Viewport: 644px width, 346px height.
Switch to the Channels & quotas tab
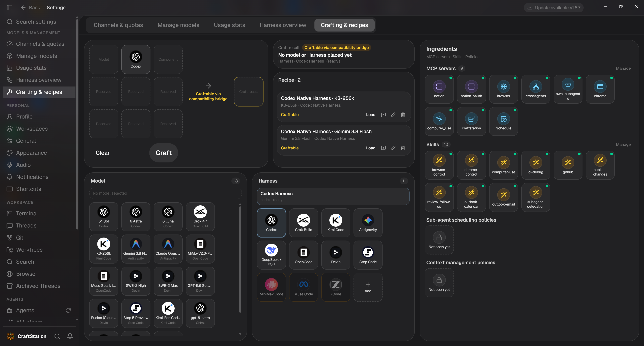pos(118,25)
